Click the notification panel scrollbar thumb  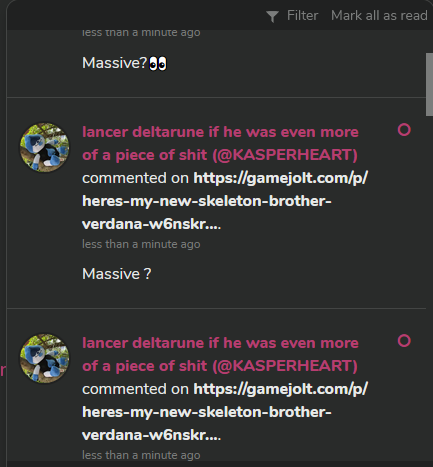429,84
